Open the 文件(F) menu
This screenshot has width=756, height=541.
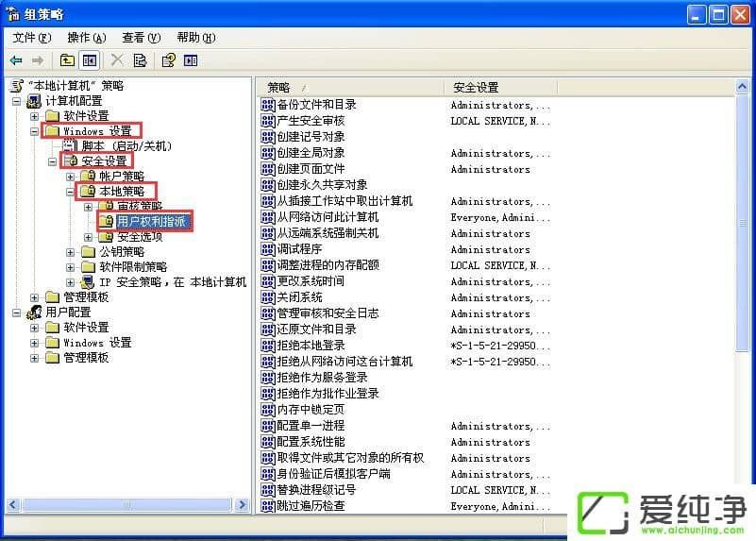click(31, 38)
